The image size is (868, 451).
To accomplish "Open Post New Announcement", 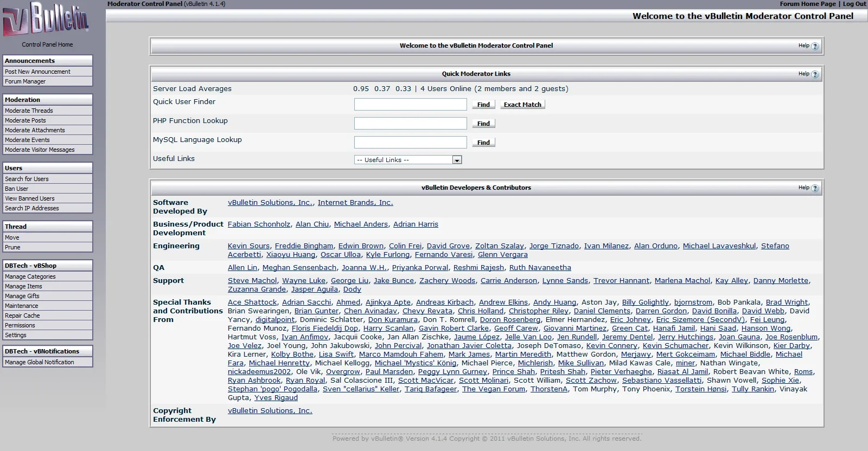I will tap(48, 72).
